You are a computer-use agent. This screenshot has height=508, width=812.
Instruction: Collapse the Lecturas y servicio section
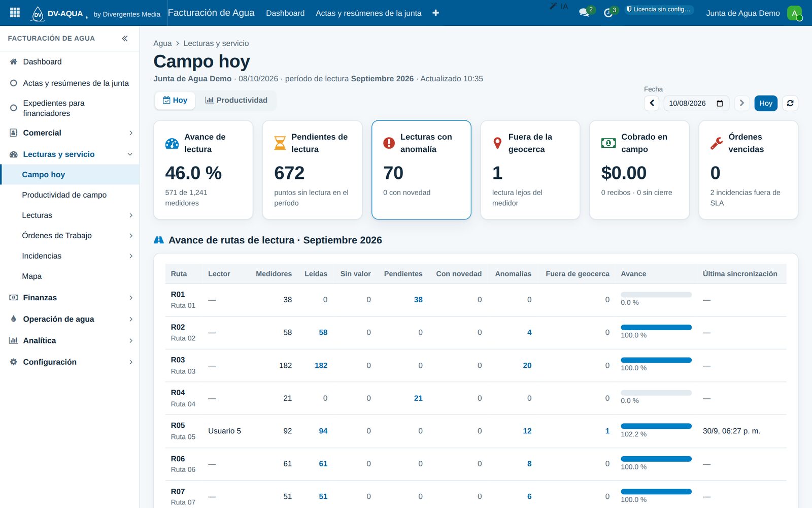70,154
